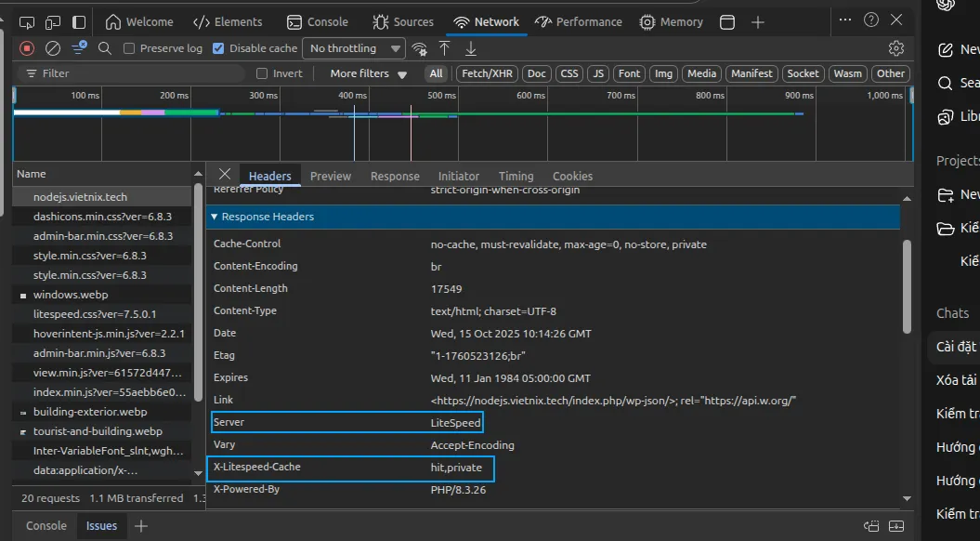
Task: Toggle device emulation icon
Action: pos(53,22)
